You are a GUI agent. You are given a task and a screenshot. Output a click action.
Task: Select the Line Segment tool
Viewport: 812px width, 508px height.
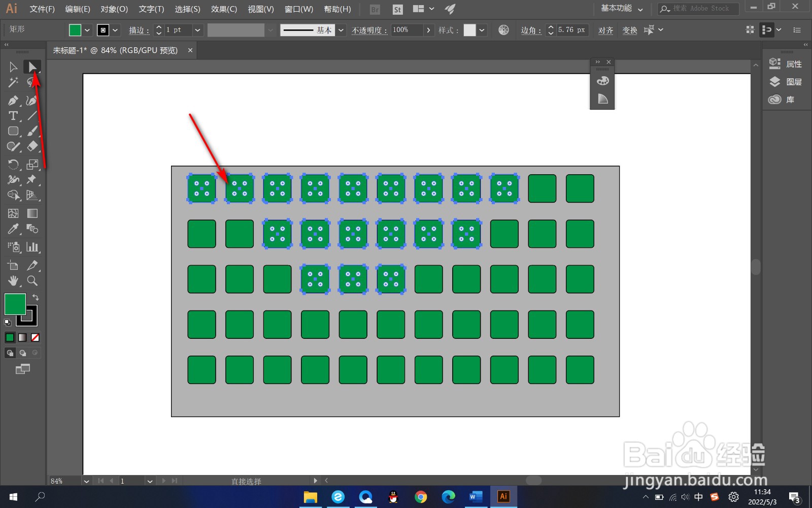click(32, 116)
